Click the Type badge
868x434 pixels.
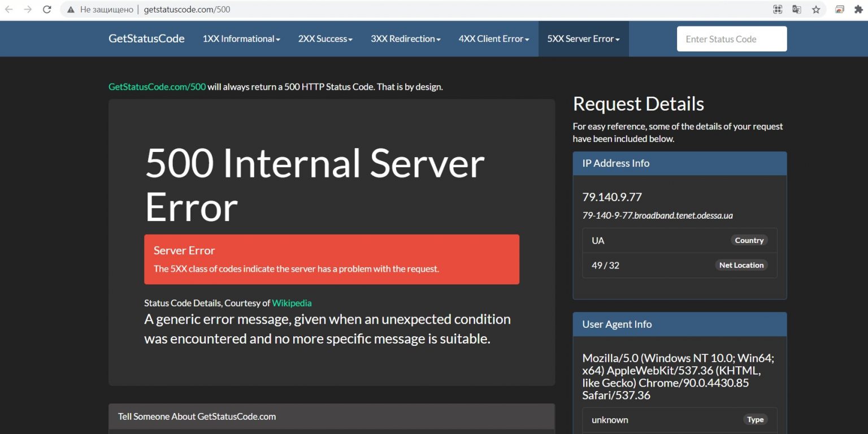point(756,419)
